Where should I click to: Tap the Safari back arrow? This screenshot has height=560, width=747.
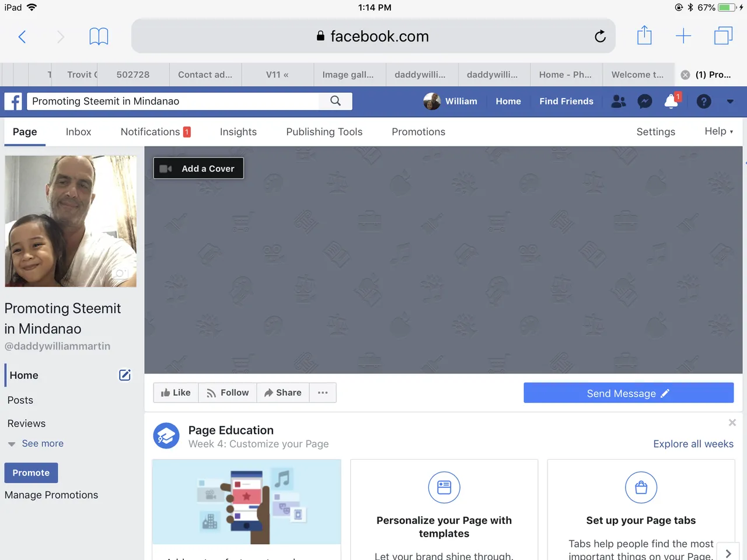(22, 37)
